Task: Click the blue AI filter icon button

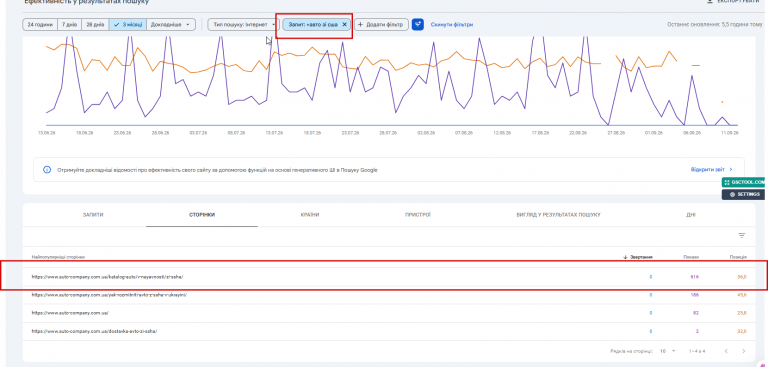Action: click(418, 24)
